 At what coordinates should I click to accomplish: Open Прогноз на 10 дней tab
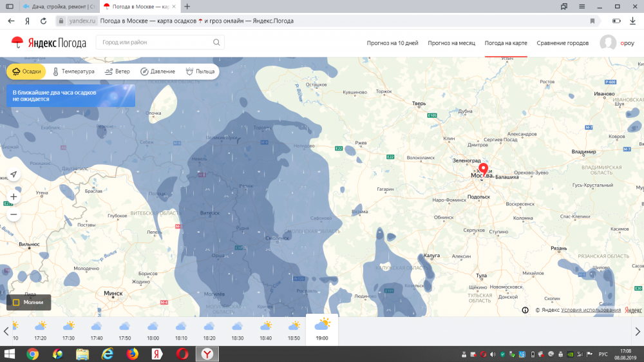(x=392, y=43)
